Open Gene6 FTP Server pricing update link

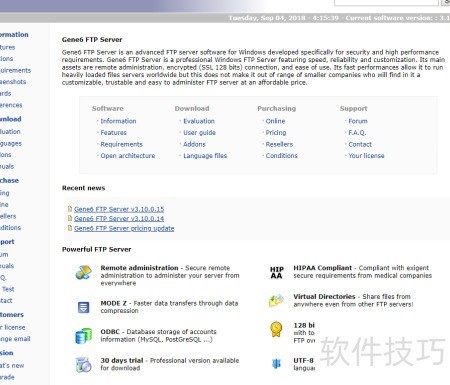point(124,228)
